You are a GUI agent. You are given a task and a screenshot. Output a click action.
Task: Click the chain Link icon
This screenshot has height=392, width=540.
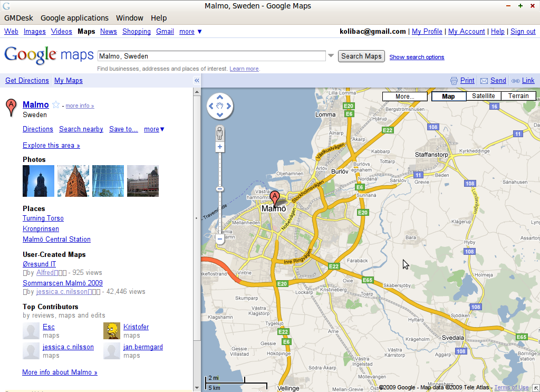(x=516, y=81)
